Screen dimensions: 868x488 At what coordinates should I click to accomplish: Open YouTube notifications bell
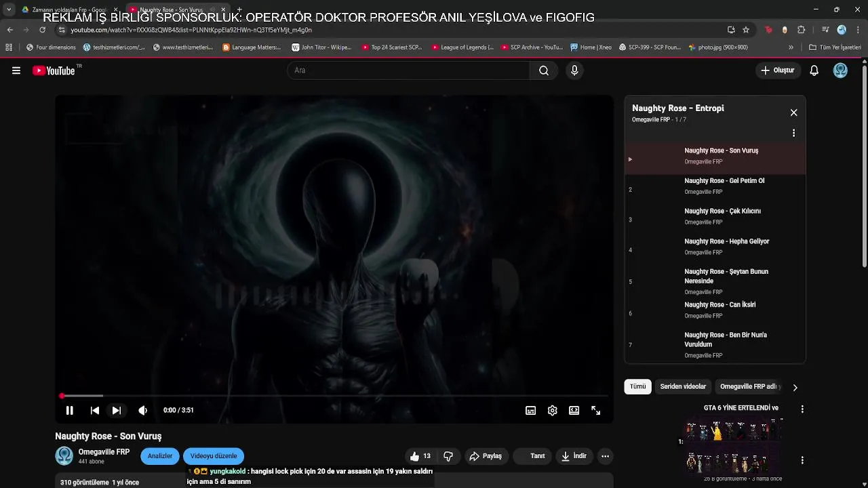pyautogui.click(x=814, y=70)
